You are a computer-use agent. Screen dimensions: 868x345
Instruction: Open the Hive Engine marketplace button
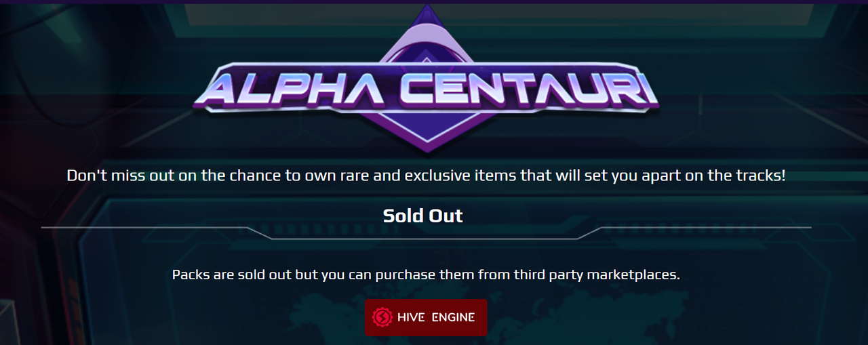pyautogui.click(x=426, y=317)
